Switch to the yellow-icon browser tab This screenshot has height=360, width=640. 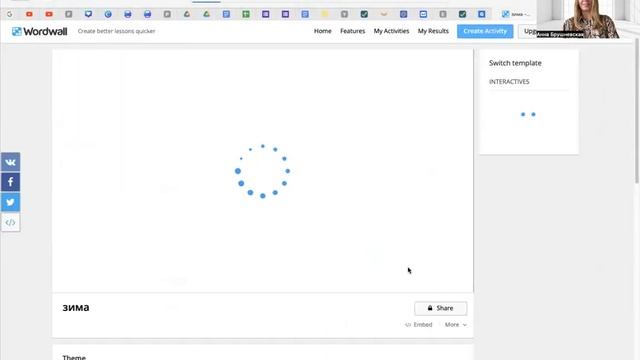(x=324, y=14)
